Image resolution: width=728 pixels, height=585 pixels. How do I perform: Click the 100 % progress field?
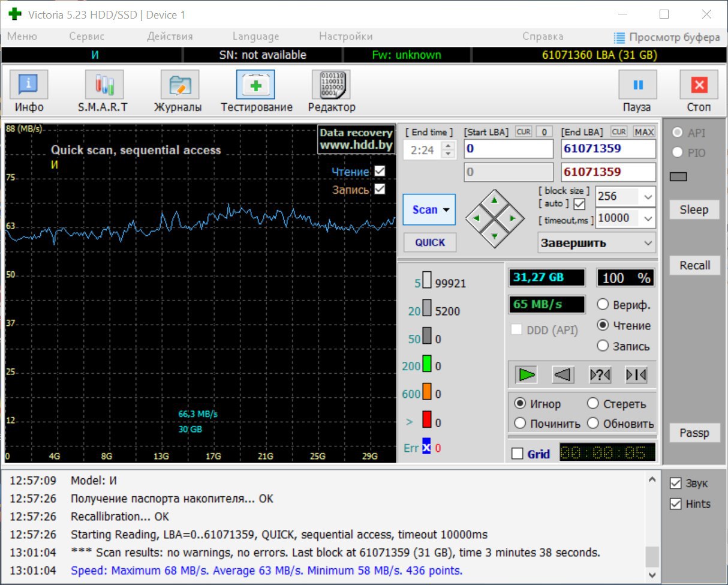tap(625, 278)
